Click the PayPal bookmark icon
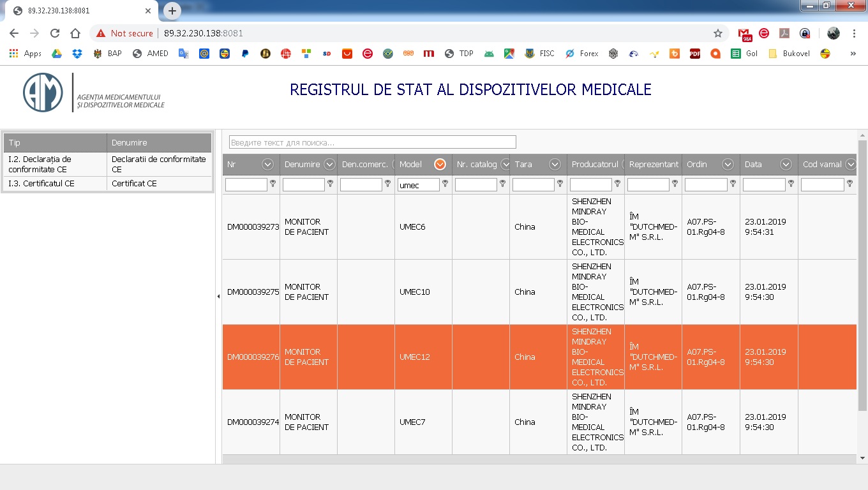The height and width of the screenshot is (490, 868). pyautogui.click(x=245, y=54)
